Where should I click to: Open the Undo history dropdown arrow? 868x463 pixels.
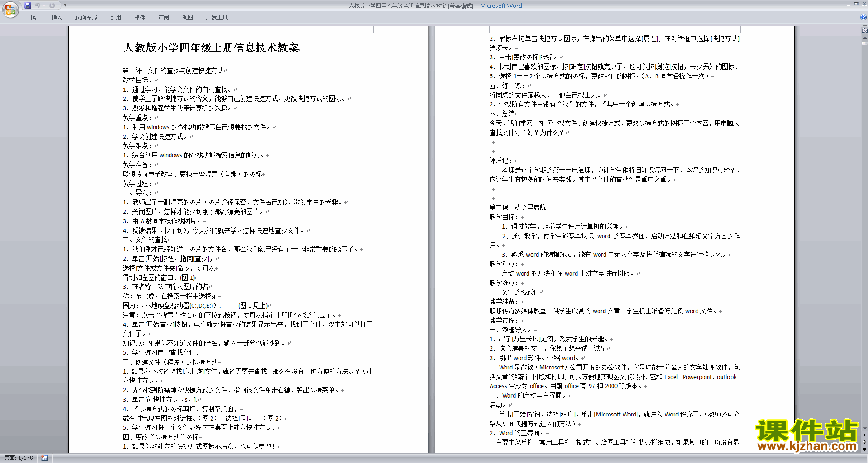pyautogui.click(x=44, y=5)
